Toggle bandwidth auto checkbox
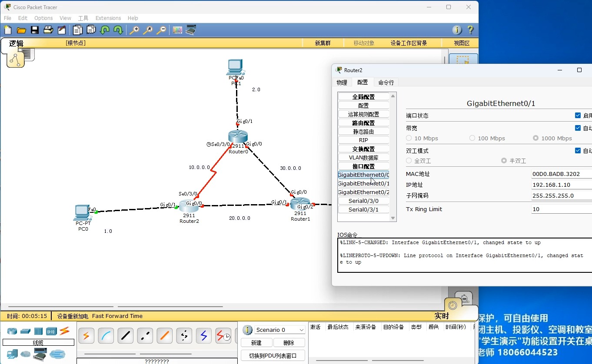The height and width of the screenshot is (364, 592). tap(578, 128)
